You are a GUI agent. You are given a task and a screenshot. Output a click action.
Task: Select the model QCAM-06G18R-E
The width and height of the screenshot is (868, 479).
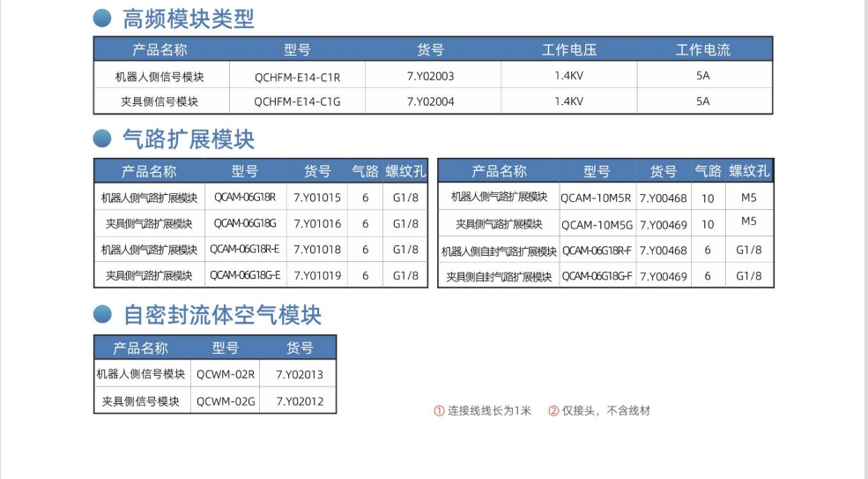[245, 250]
